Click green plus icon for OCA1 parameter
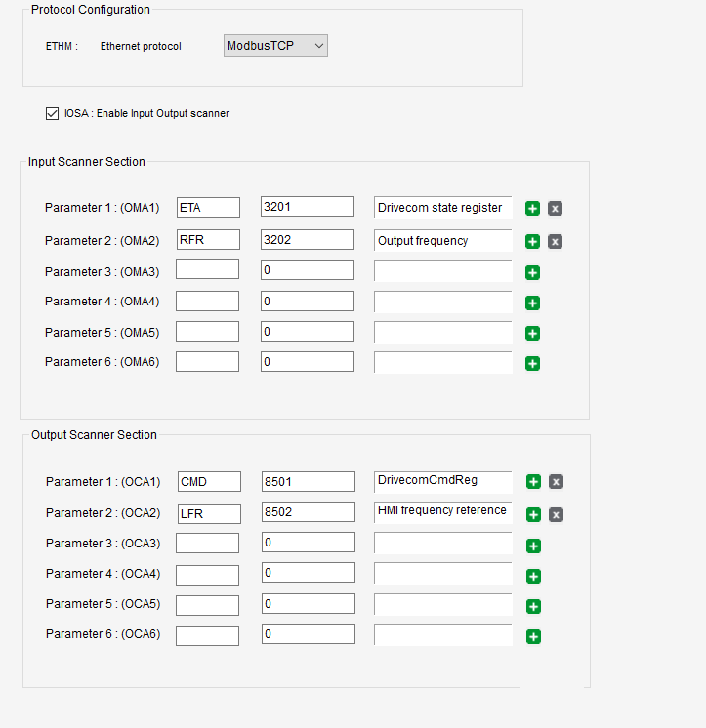Screen dimensions: 706x728 click(533, 481)
